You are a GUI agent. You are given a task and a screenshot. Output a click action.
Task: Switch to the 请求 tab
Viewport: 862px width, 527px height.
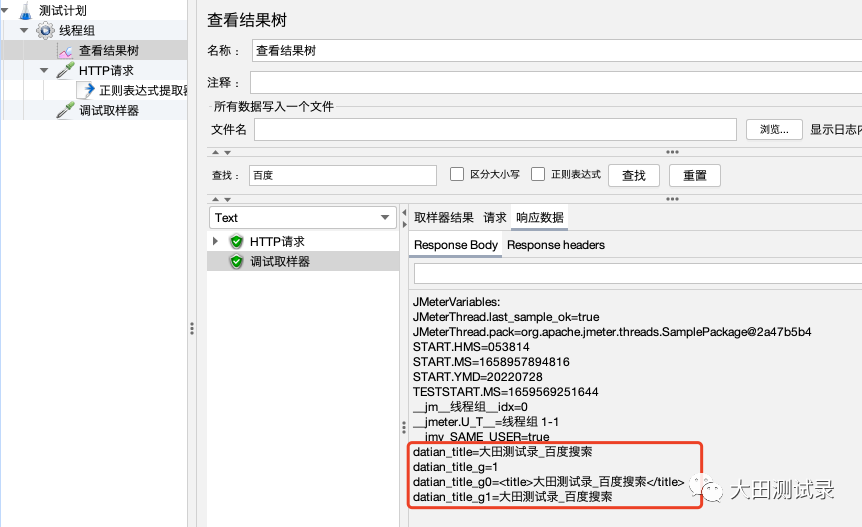[495, 218]
